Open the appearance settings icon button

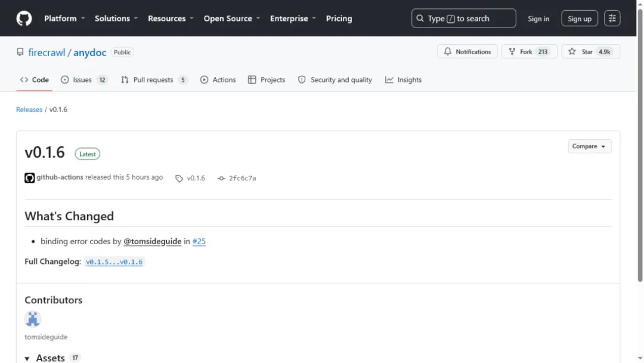(612, 19)
